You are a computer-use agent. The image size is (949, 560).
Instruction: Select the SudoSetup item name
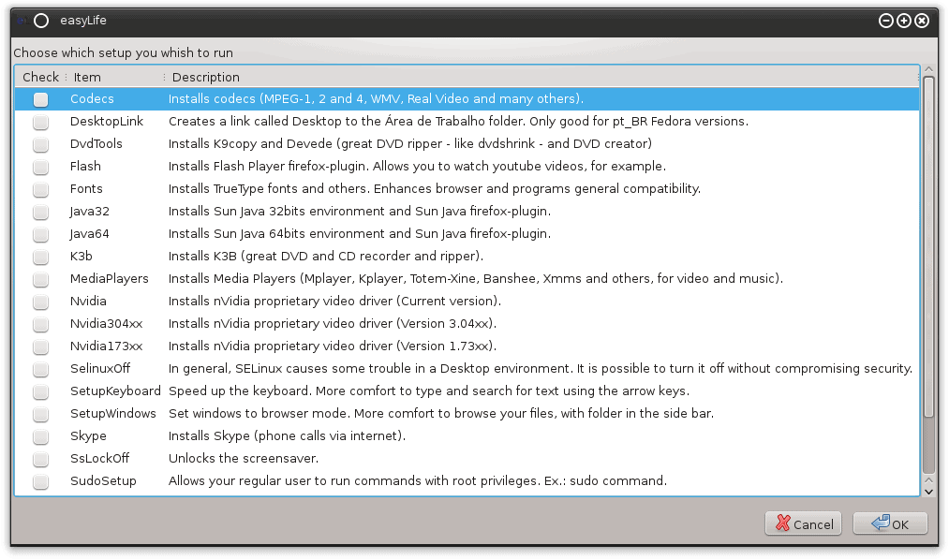tap(103, 481)
